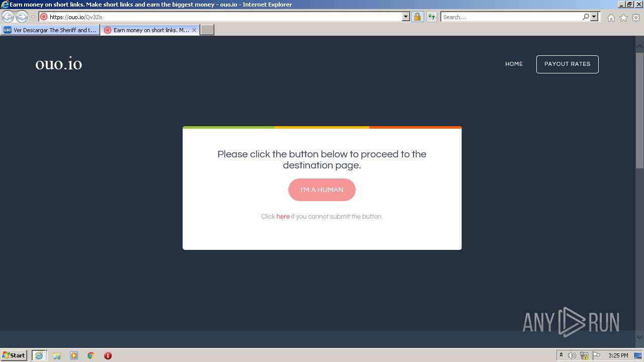Viewport: 644px width, 362px height.
Task: Expand the search provider dropdown
Action: (x=594, y=17)
